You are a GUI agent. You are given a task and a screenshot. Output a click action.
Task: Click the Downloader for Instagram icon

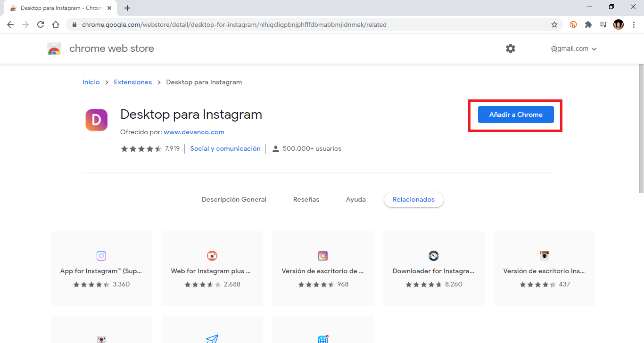[434, 256]
